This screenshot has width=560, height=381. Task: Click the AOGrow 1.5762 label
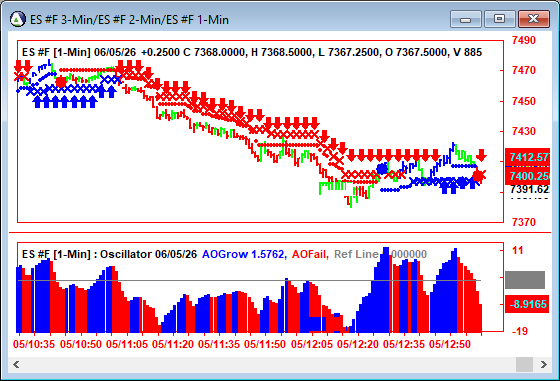pyautogui.click(x=244, y=254)
